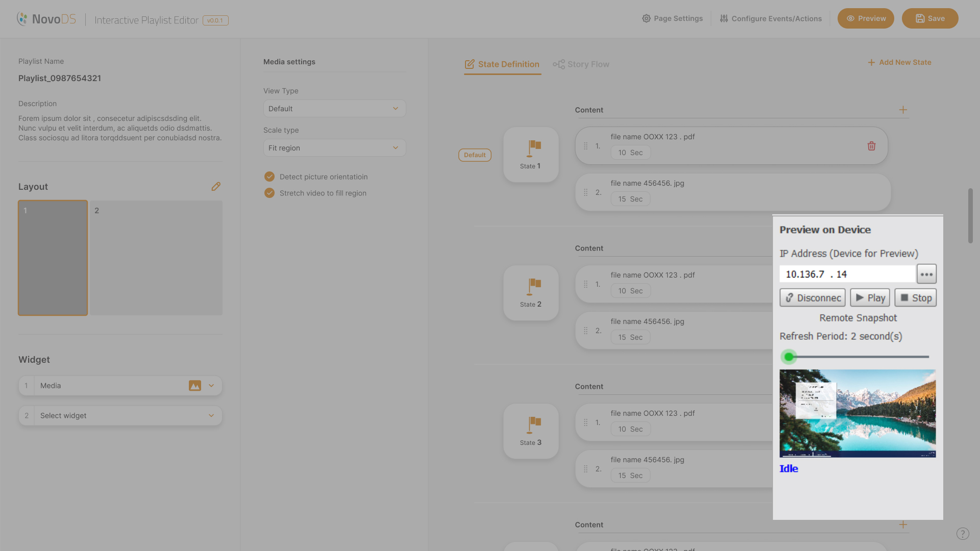
Task: Toggle Detect picture orientation checkbox
Action: click(269, 177)
